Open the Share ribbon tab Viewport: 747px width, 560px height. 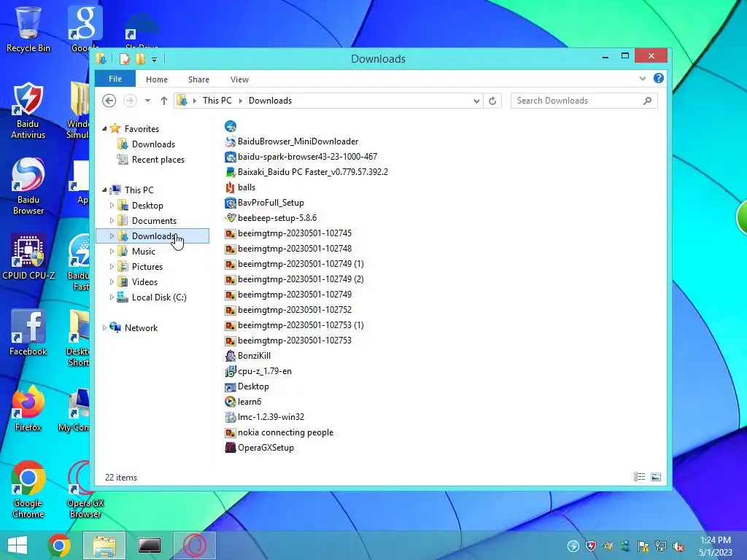pyautogui.click(x=198, y=79)
